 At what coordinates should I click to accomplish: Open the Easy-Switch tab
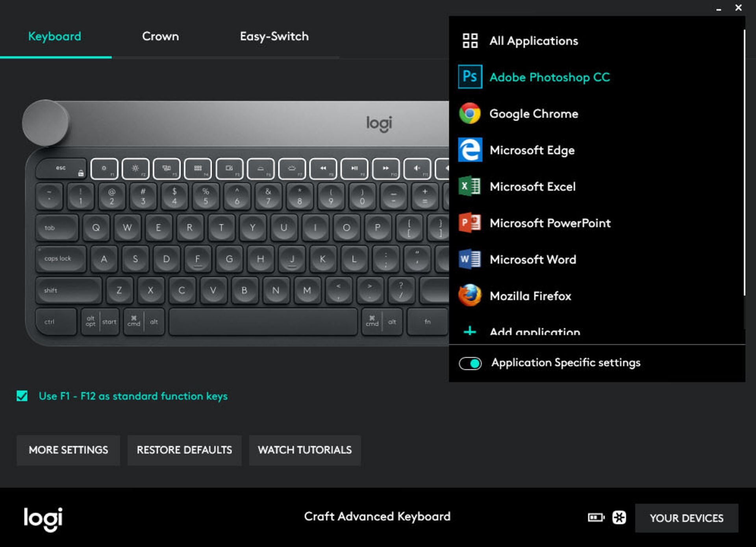pyautogui.click(x=274, y=36)
